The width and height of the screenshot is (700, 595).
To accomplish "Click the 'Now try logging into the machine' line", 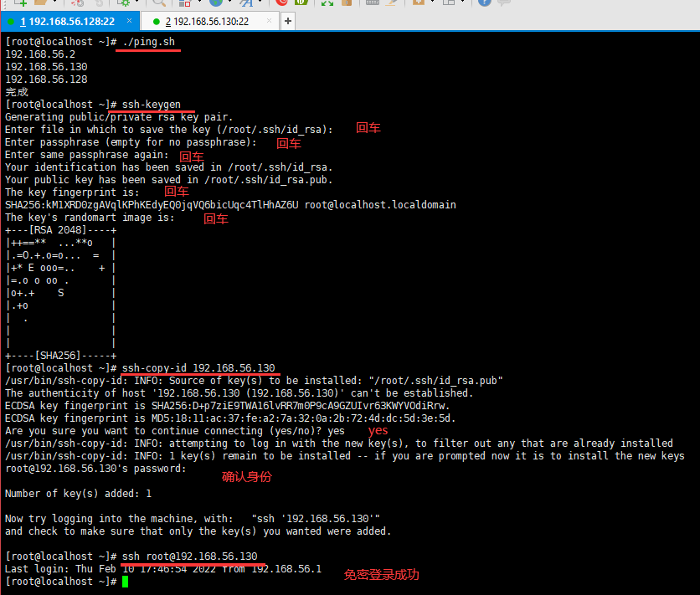I will pyautogui.click(x=193, y=519).
